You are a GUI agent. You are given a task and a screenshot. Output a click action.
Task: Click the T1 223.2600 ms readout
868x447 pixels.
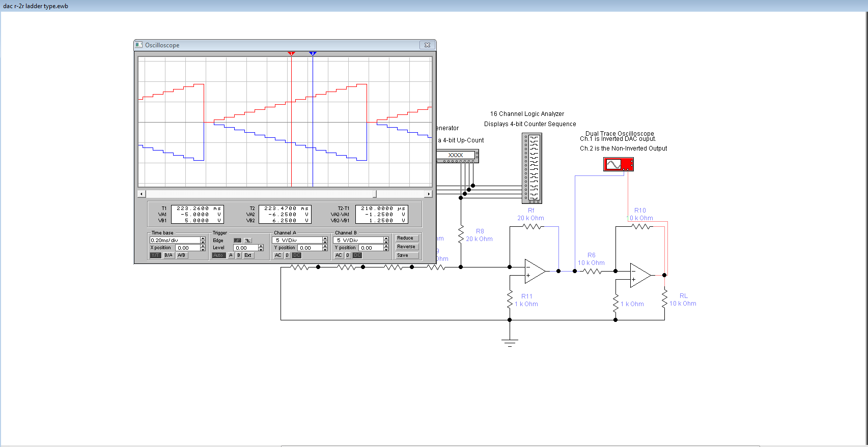(199, 208)
